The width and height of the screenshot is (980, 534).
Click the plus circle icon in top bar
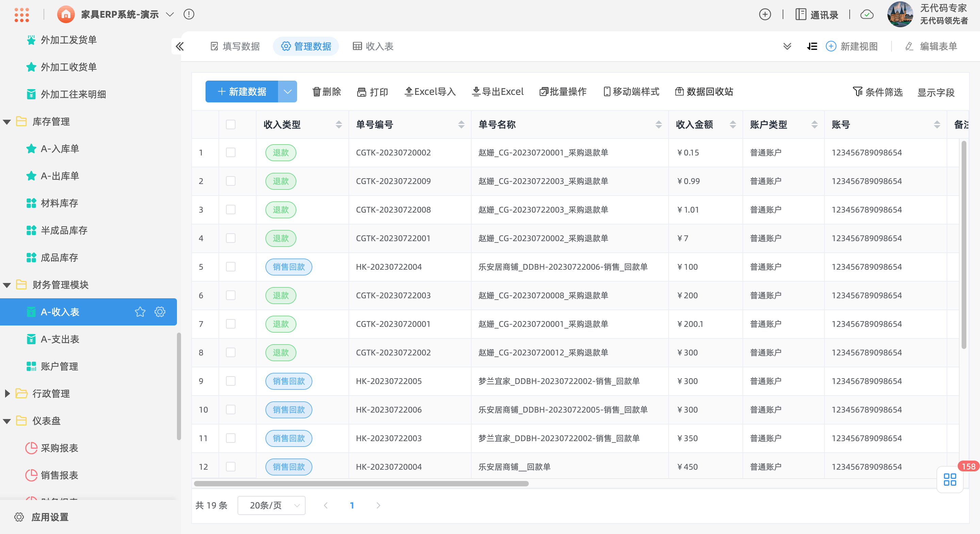[x=765, y=14]
